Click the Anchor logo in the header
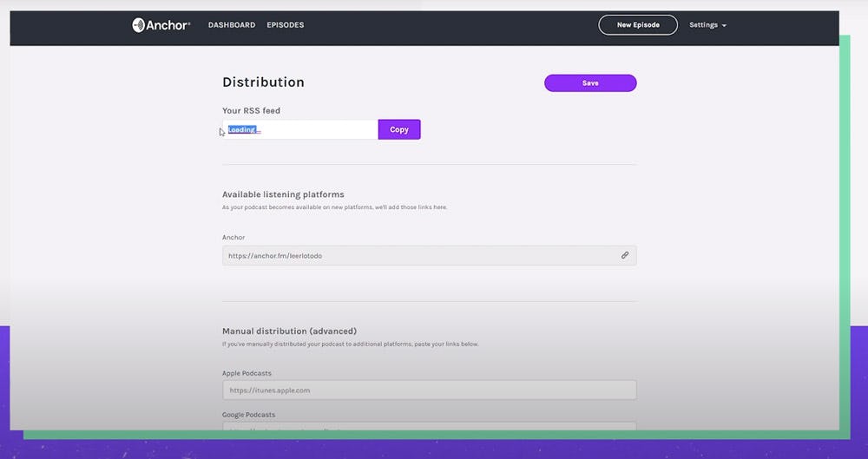 (x=161, y=25)
